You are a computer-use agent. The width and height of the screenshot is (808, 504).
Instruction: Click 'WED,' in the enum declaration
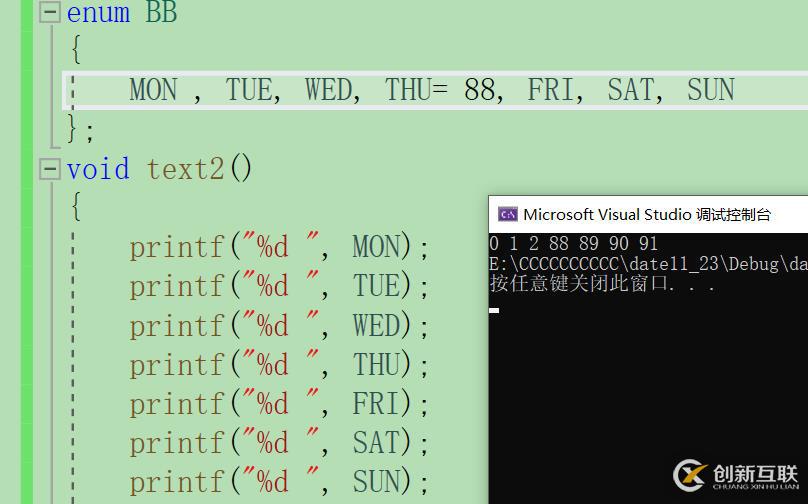pos(332,90)
